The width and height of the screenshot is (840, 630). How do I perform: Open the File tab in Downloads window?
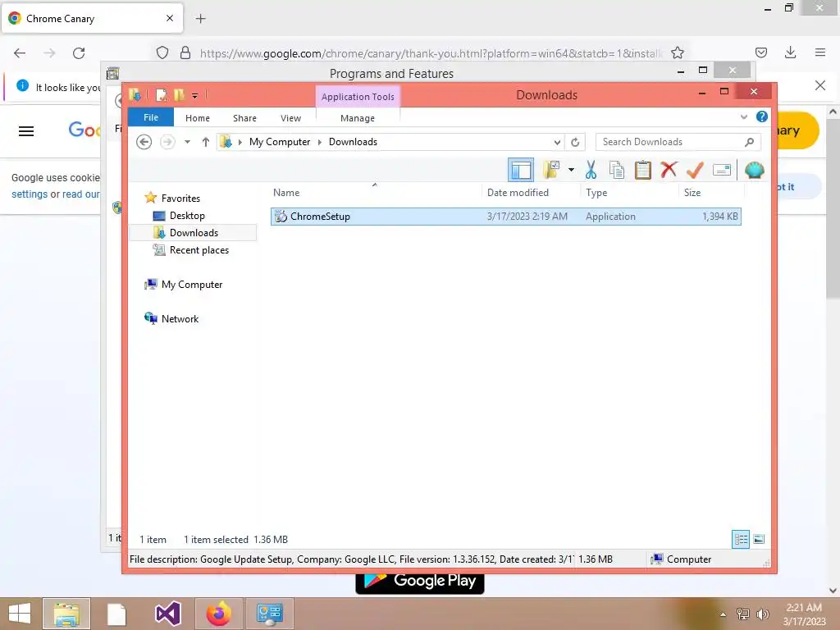(151, 117)
